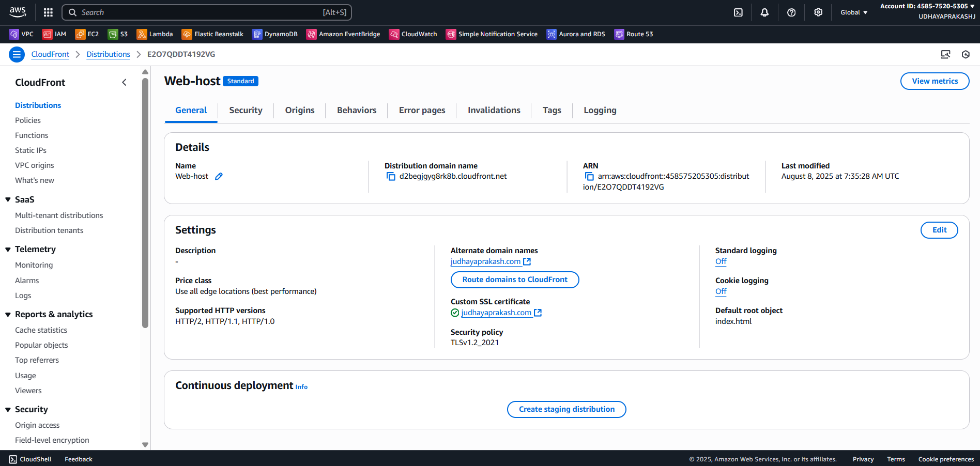Click the sidebar scrollbar up arrow
980x466 pixels.
pos(145,72)
